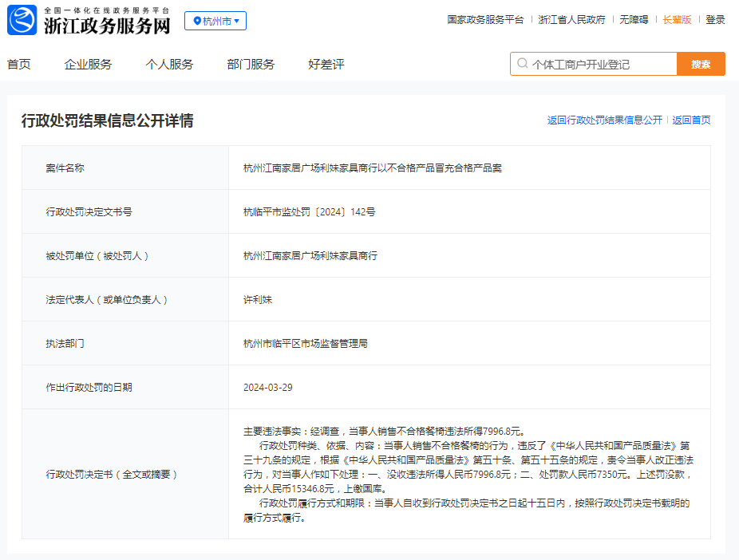739x560 pixels.
Task: Click the case name text in 案件名称 row
Action: coord(373,168)
